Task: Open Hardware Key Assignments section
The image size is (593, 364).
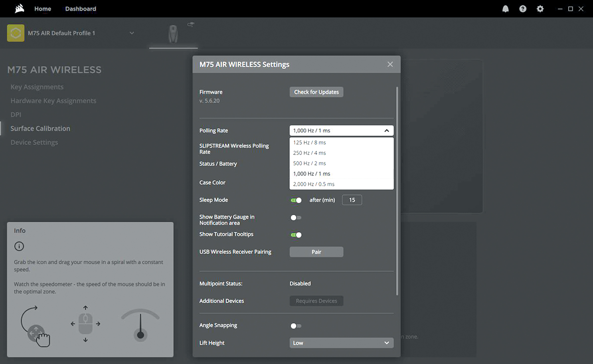Action: pyautogui.click(x=53, y=101)
